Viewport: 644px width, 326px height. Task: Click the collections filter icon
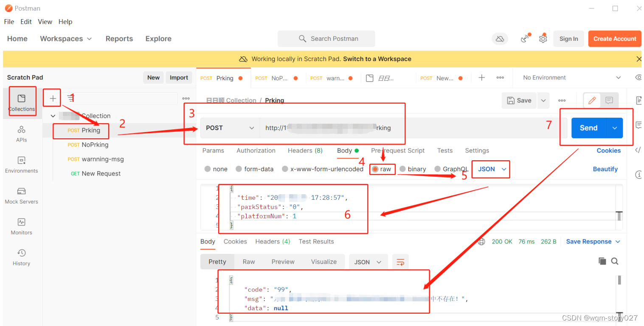(x=70, y=98)
